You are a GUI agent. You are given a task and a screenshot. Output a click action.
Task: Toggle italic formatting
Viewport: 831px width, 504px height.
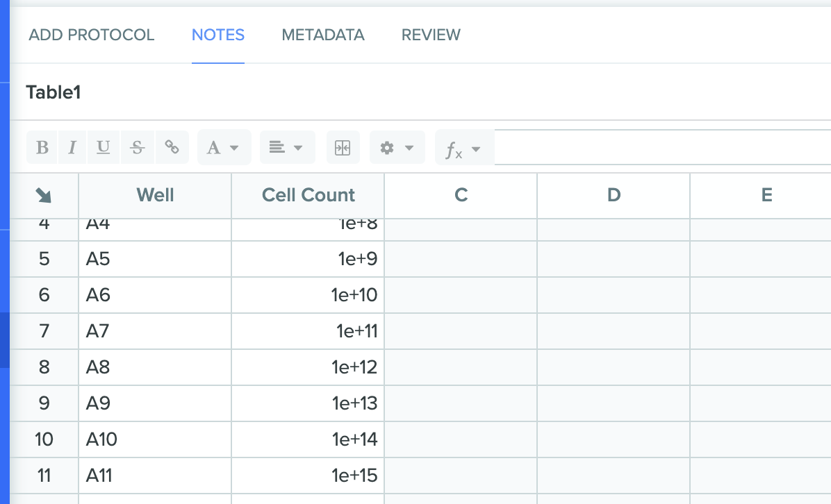click(72, 147)
